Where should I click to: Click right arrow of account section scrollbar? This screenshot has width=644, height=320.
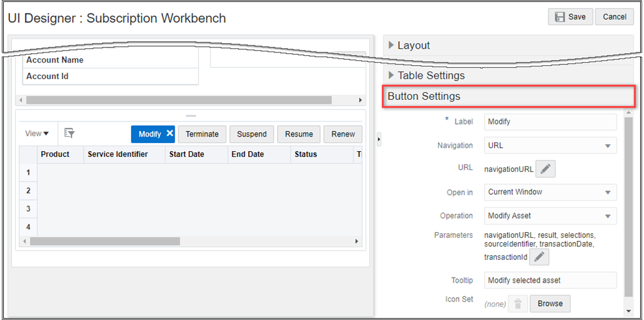coord(360,100)
